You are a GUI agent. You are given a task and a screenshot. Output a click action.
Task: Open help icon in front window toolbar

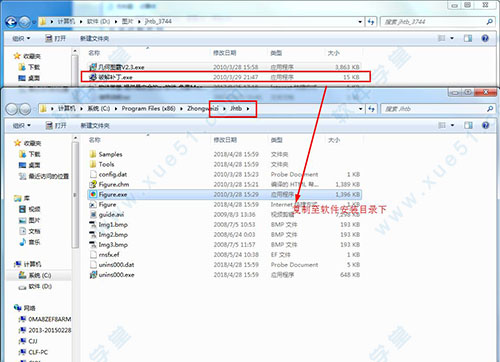(x=485, y=125)
